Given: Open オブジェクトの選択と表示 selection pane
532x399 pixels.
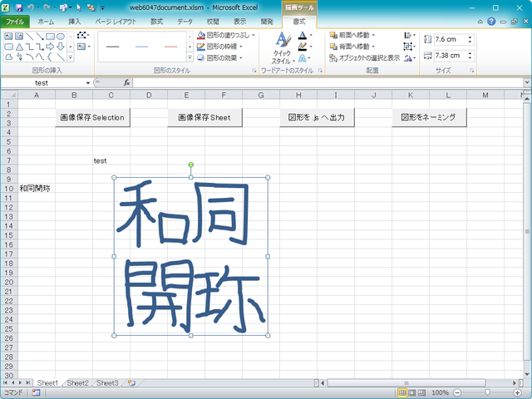Looking at the screenshot, I should coord(364,57).
